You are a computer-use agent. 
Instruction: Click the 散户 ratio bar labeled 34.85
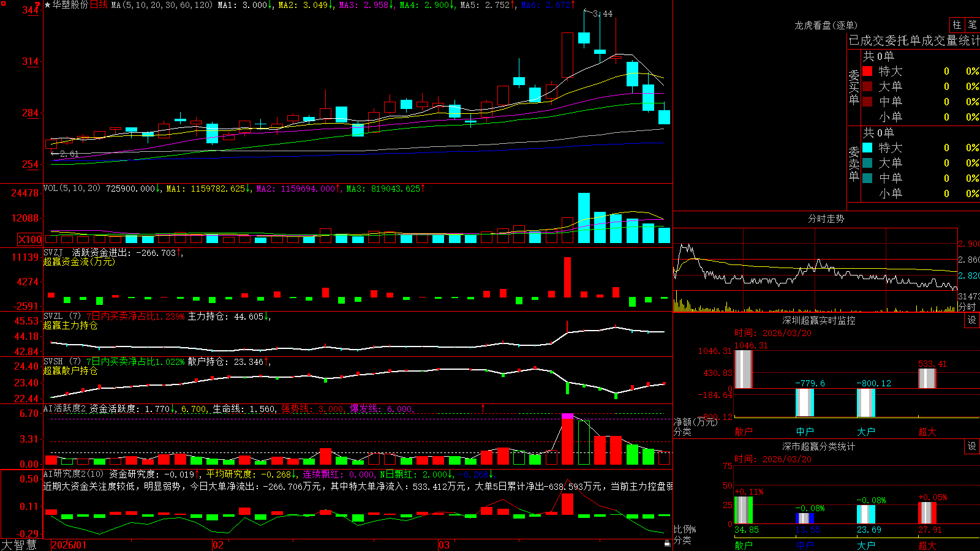tap(744, 510)
